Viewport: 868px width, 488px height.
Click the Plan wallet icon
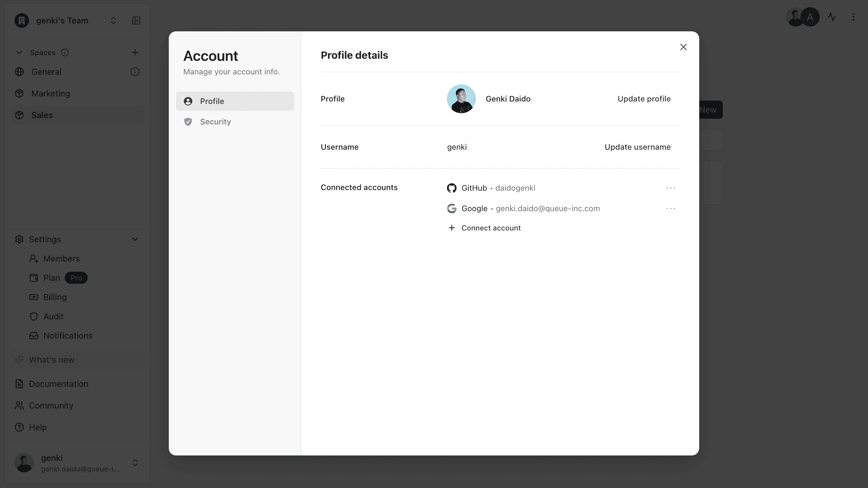pos(34,278)
